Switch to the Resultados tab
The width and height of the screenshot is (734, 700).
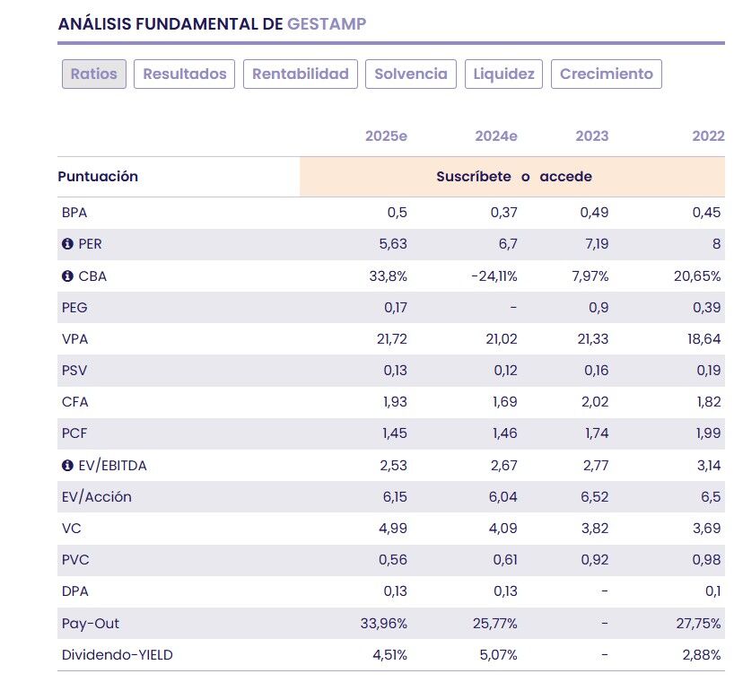pos(185,74)
